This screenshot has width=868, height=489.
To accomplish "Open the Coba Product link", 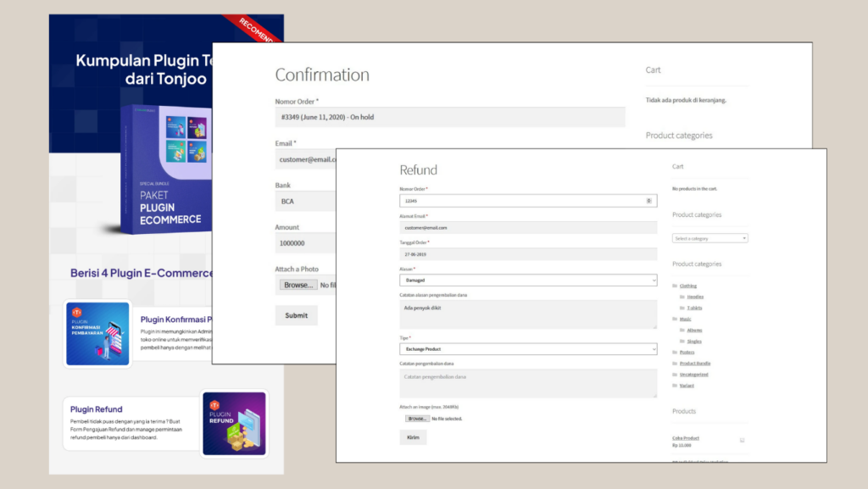I will tap(685, 438).
